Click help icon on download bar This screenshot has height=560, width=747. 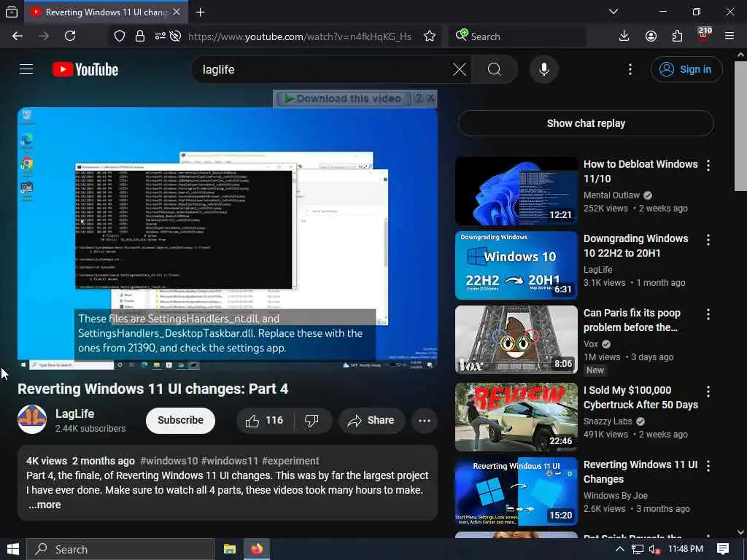pyautogui.click(x=419, y=98)
